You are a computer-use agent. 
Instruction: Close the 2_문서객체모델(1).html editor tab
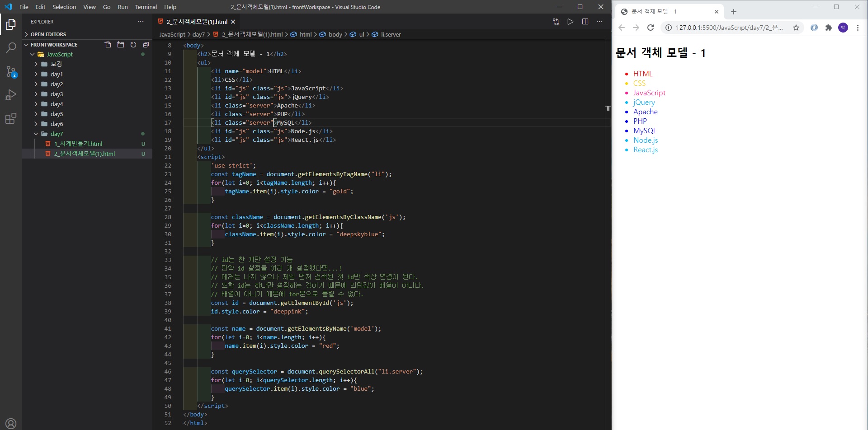pyautogui.click(x=233, y=22)
